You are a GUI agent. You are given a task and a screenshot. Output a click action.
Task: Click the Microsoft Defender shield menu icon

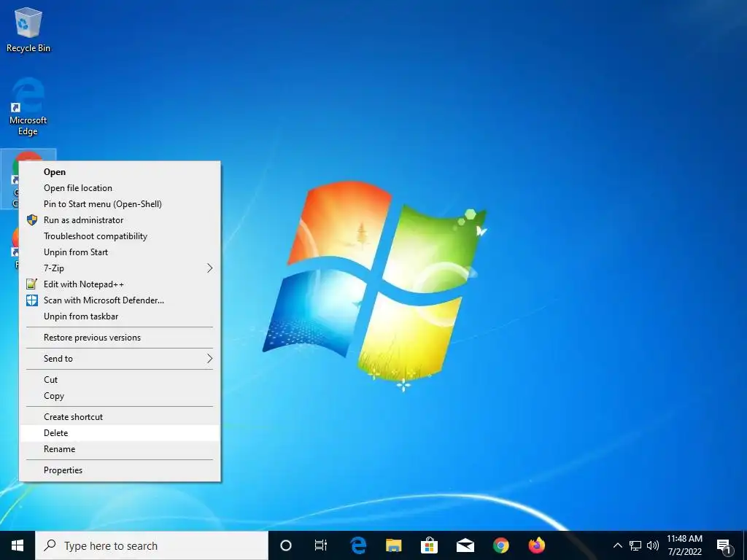[32, 300]
